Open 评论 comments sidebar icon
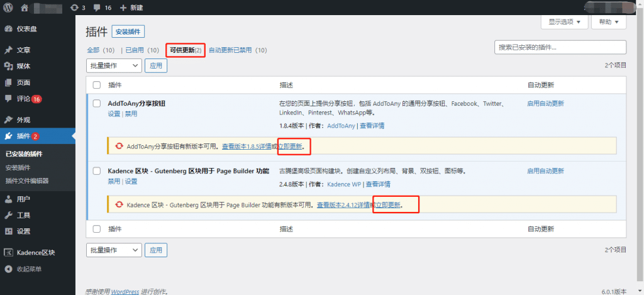The width and height of the screenshot is (644, 295). tap(8, 99)
